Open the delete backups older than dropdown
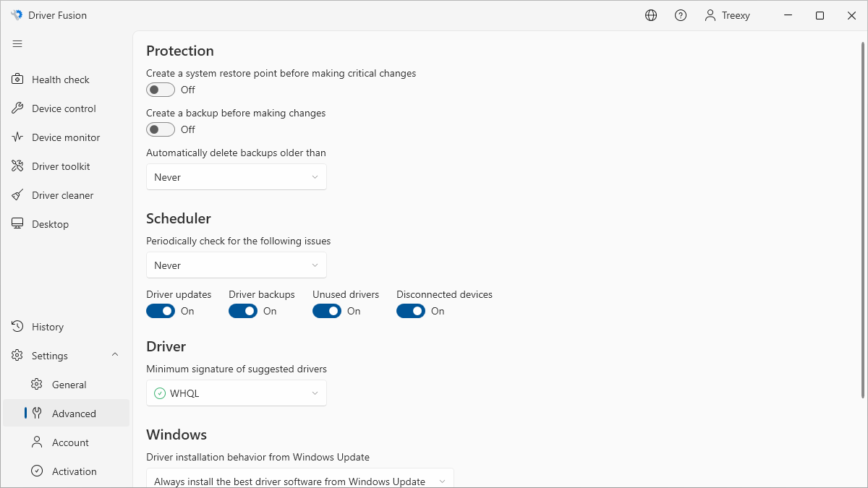This screenshot has height=488, width=868. tap(237, 177)
